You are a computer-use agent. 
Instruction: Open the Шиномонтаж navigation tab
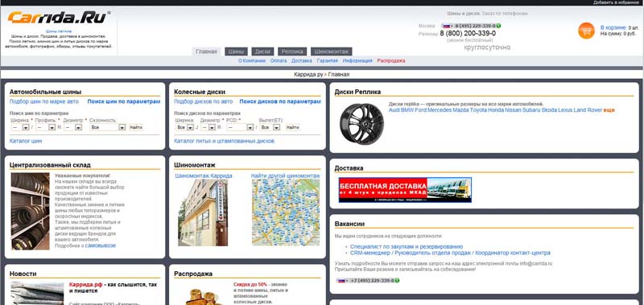pyautogui.click(x=331, y=52)
